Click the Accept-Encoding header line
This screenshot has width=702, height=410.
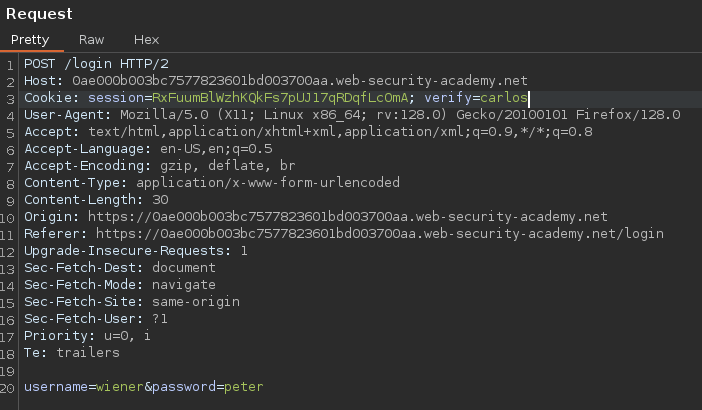coord(160,166)
